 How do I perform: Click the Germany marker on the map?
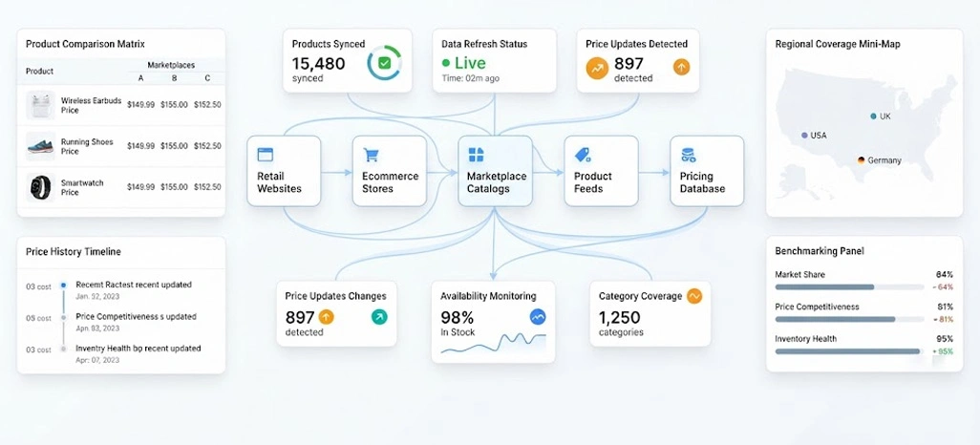[x=861, y=160]
